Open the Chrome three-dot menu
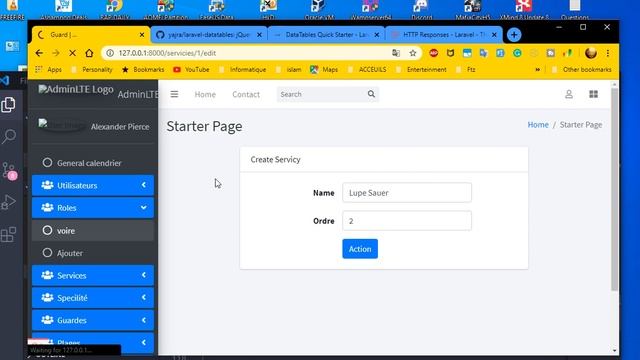The image size is (640, 360). [x=608, y=53]
